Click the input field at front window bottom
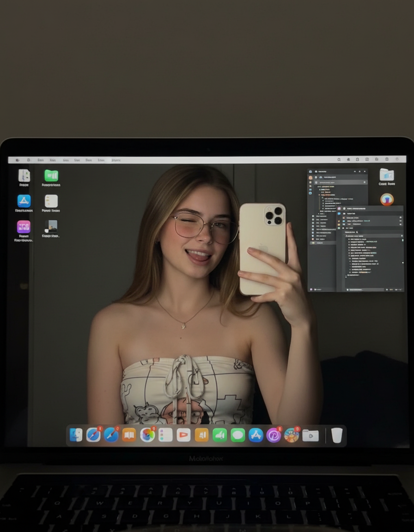This screenshot has height=532, width=414. point(365,290)
